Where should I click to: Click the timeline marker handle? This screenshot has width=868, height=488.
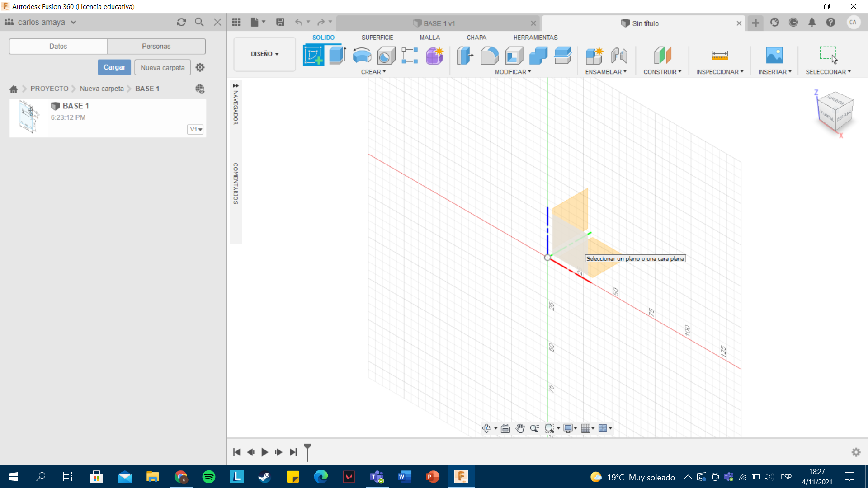click(x=307, y=452)
